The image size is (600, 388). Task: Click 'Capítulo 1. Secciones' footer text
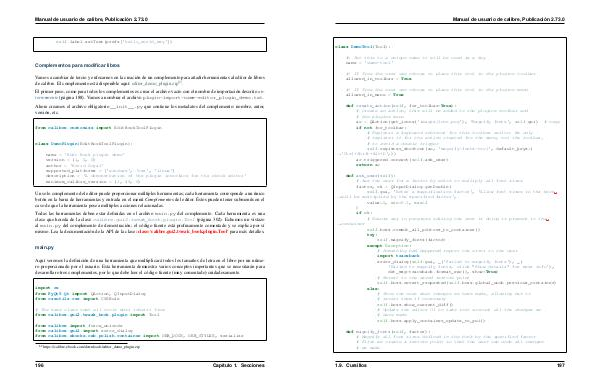[x=238, y=365]
